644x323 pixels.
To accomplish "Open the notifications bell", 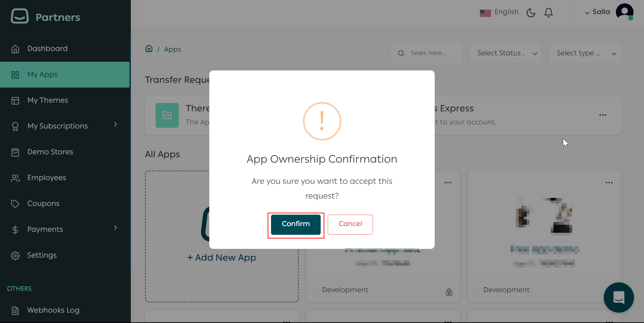I will click(x=549, y=12).
